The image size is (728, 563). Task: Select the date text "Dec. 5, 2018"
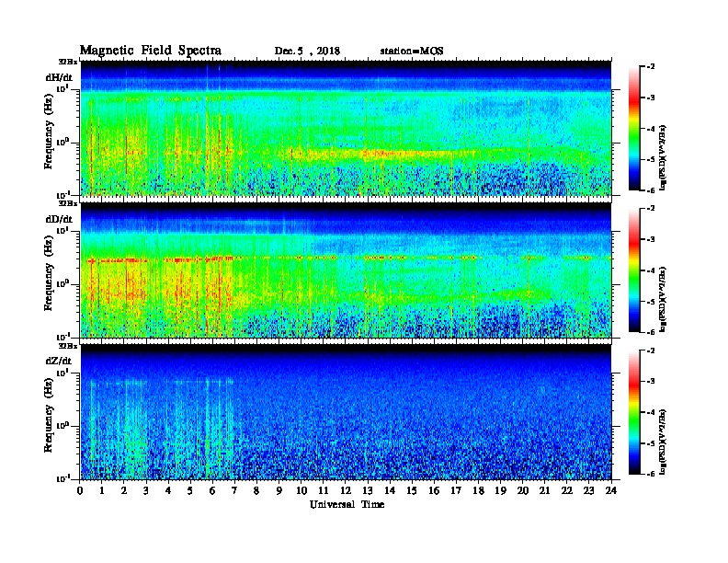click(307, 52)
